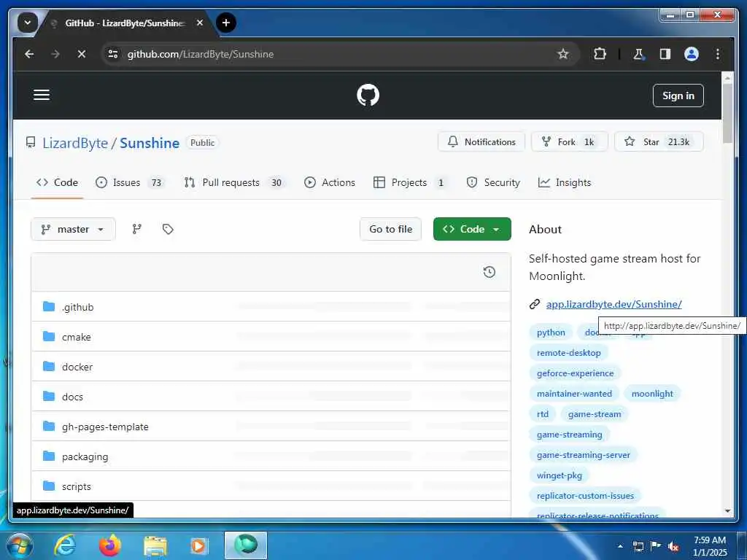Click the Go to file button

click(x=391, y=229)
